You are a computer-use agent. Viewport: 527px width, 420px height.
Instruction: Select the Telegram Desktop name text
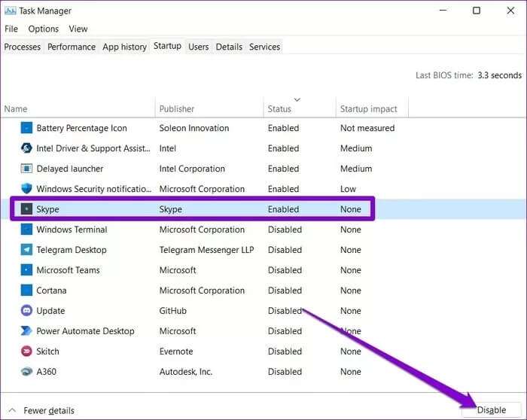tap(72, 250)
